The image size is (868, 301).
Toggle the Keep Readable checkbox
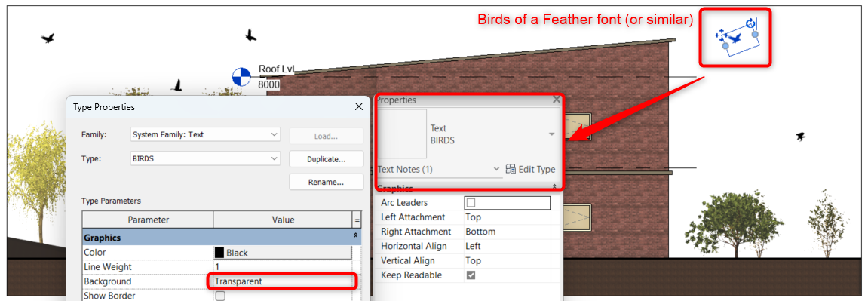[x=471, y=275]
